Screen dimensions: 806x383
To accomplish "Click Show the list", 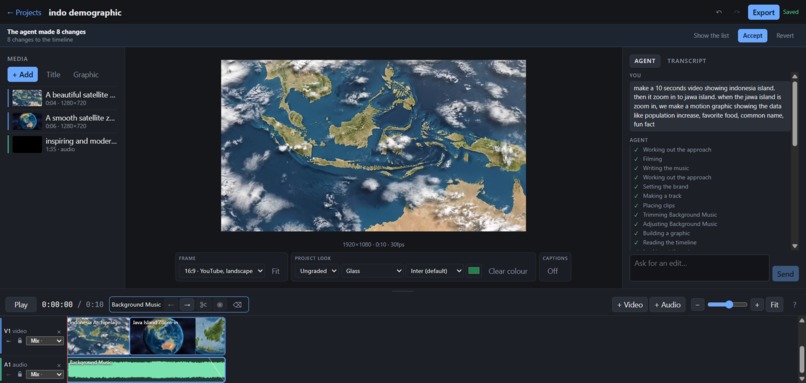I will (x=711, y=35).
